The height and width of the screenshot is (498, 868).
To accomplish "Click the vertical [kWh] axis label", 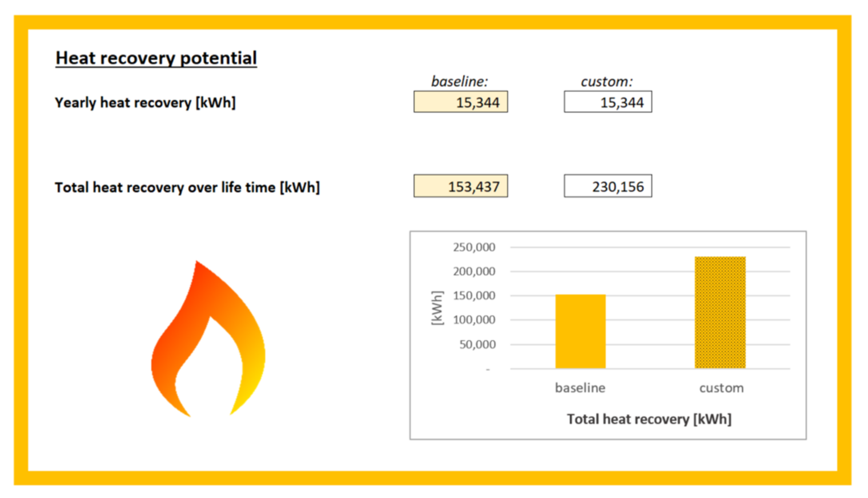I will pos(437,308).
